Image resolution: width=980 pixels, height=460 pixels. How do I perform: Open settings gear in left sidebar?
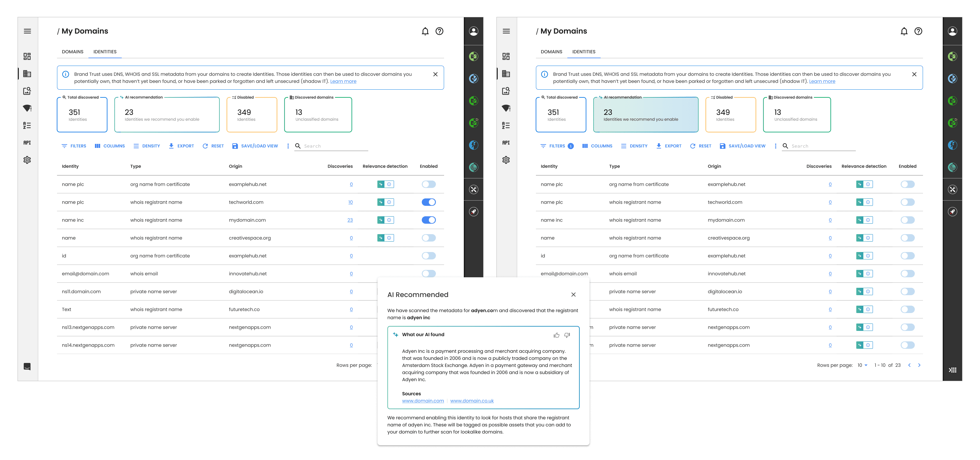point(27,160)
